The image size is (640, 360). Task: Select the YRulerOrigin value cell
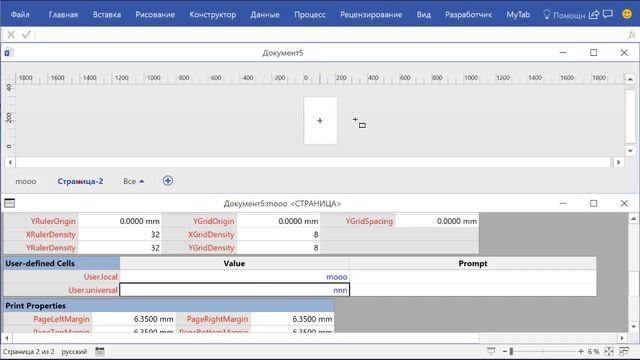pos(120,221)
